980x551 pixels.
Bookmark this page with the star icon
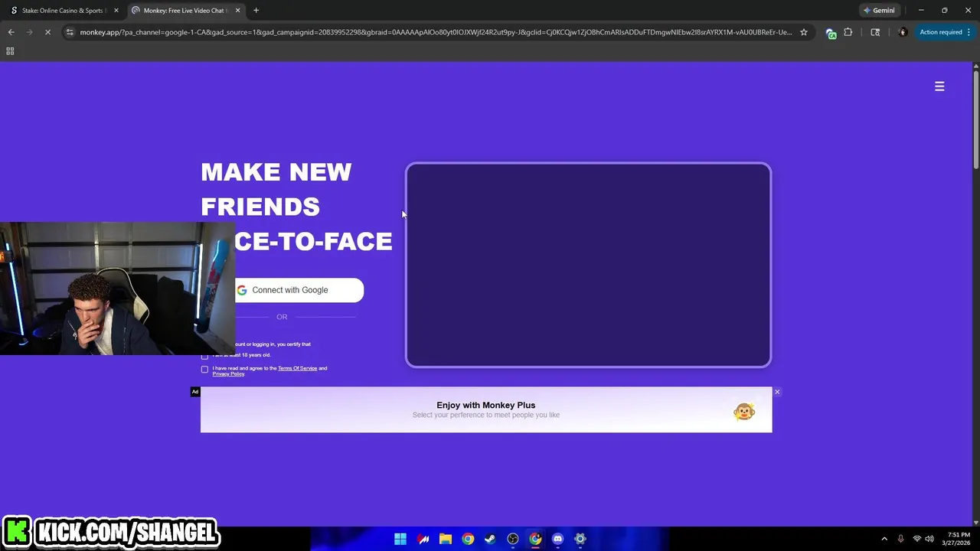point(804,32)
